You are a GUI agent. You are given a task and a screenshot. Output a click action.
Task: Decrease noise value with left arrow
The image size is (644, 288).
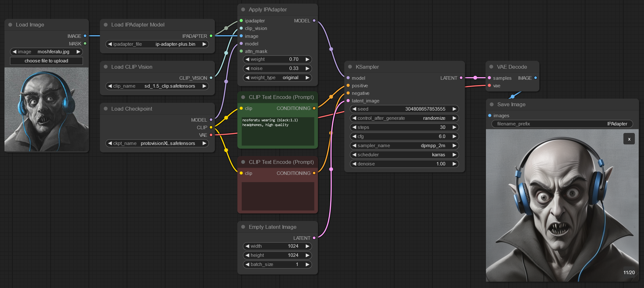pos(247,68)
